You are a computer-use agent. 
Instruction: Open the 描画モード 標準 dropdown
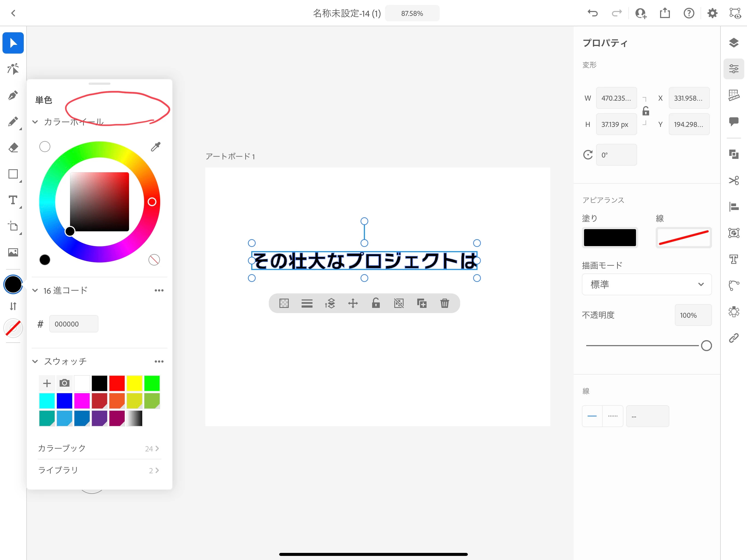pyautogui.click(x=646, y=284)
